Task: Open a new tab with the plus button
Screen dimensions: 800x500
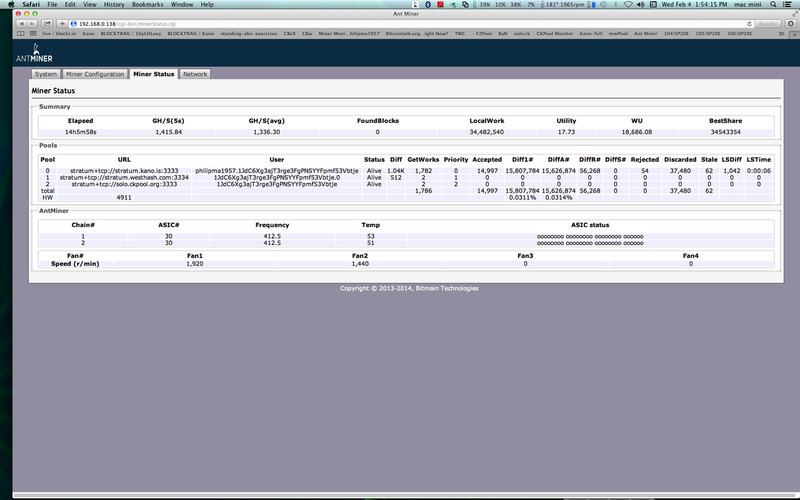Action: (794, 34)
